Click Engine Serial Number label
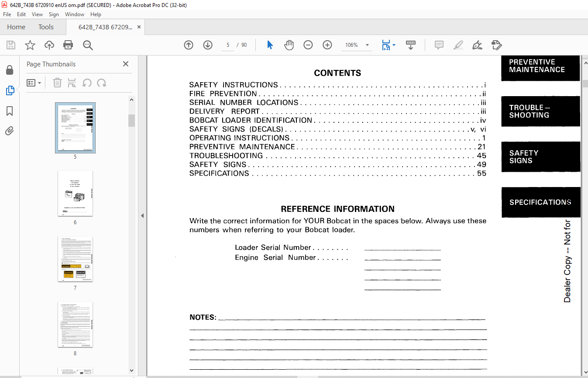 point(275,257)
